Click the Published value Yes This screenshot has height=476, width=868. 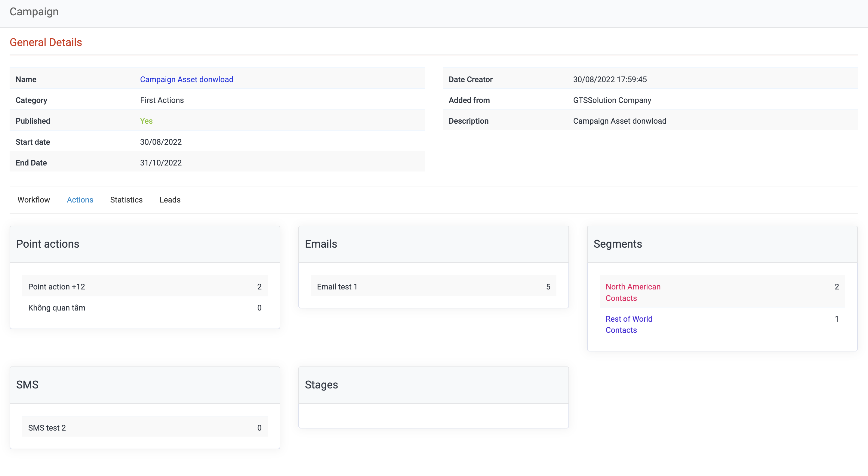click(x=146, y=121)
